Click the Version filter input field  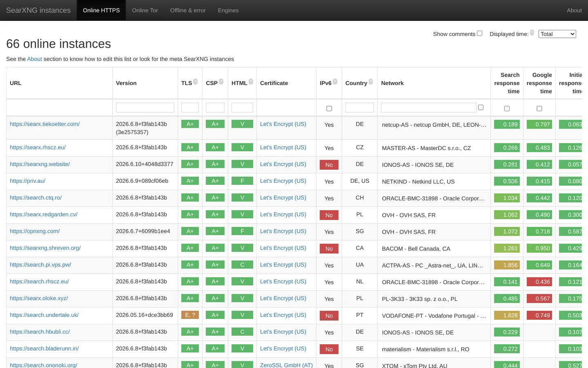(x=145, y=108)
